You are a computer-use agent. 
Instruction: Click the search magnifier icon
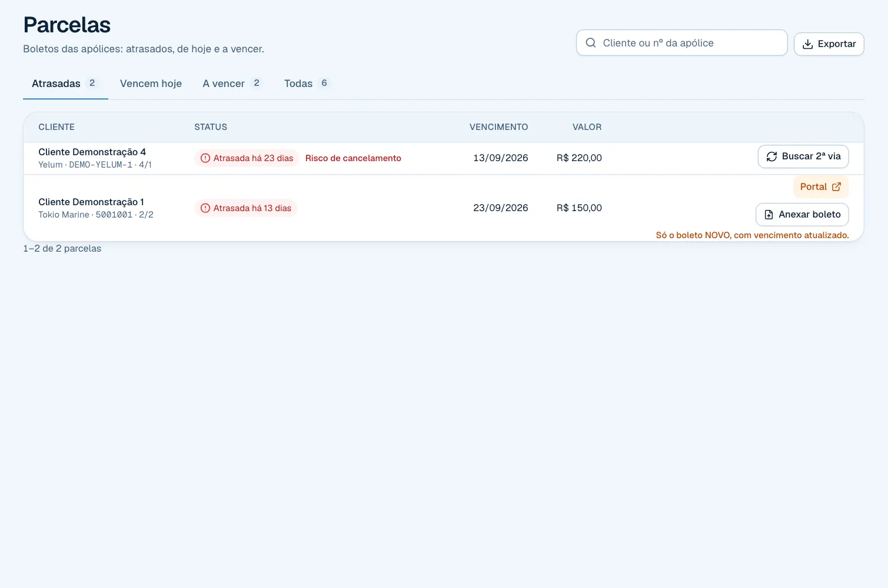(x=591, y=43)
